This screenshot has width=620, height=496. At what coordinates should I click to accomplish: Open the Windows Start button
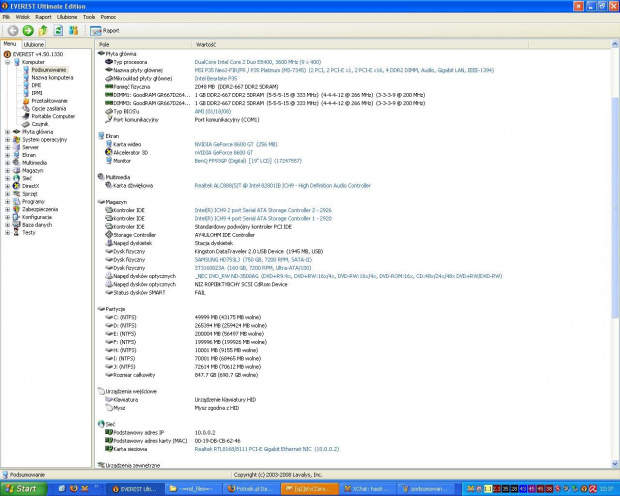coord(24,488)
